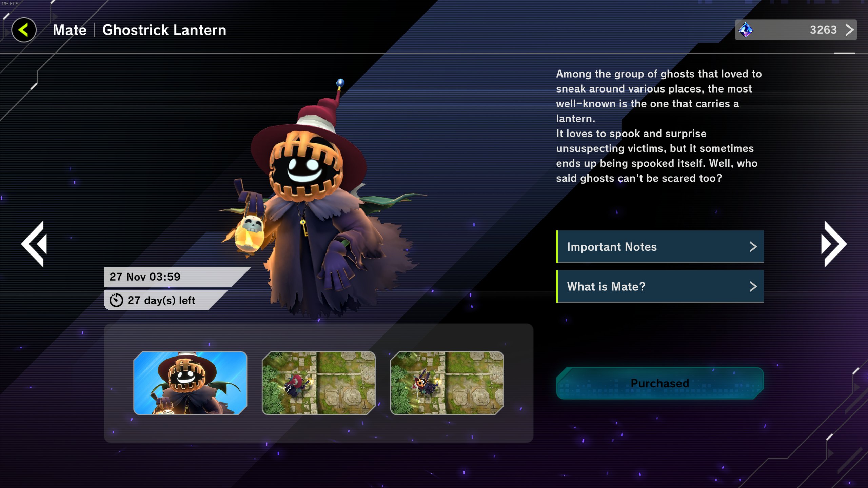
Task: Click the 3263 gem balance bar
Action: (796, 30)
